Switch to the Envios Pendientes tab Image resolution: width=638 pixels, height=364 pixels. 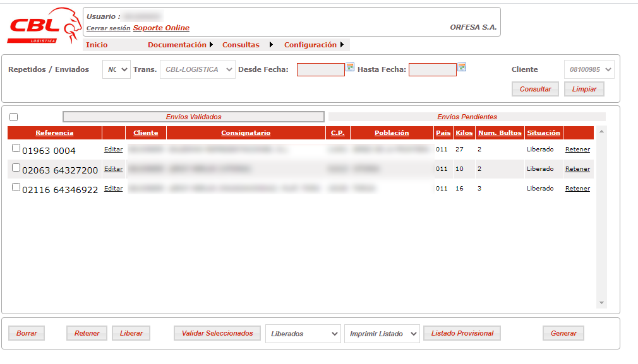pyautogui.click(x=467, y=117)
